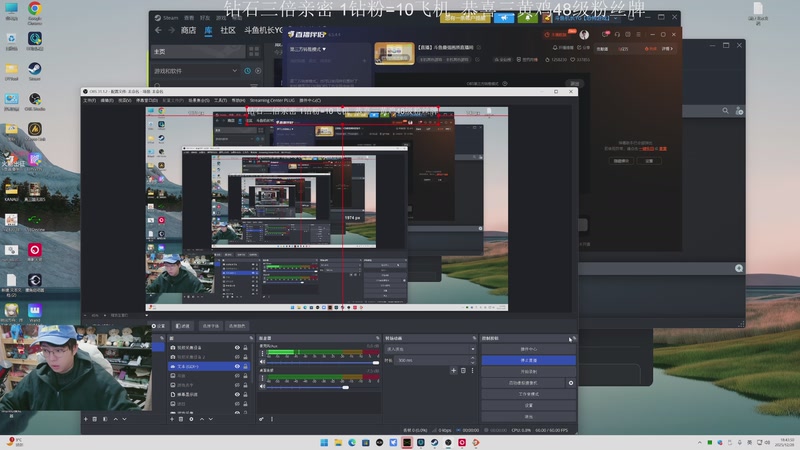Open Windows Start menu
Screen dimensions: 800x450
click(x=324, y=442)
